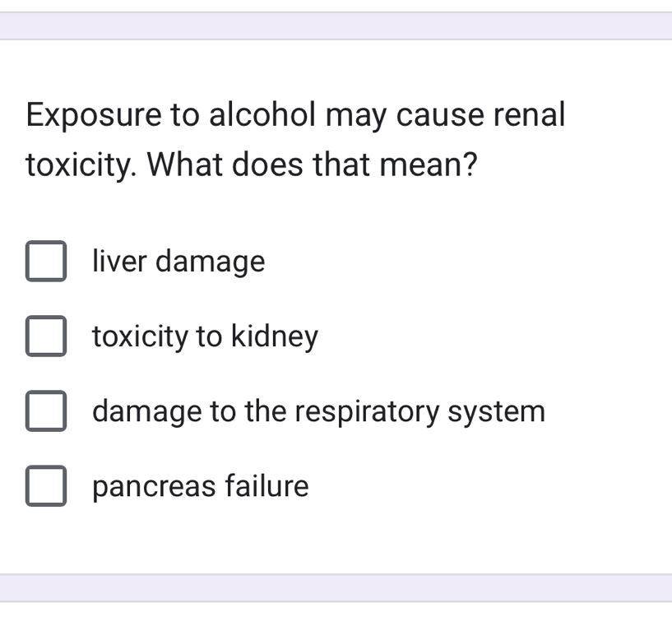
Task: Click the 'damage to the respiratory system' label
Action: pyautogui.click(x=318, y=411)
